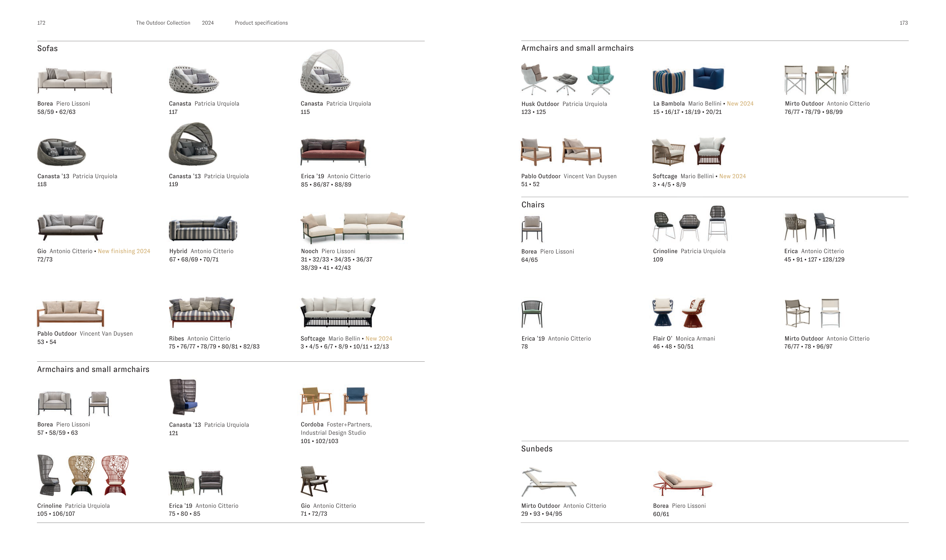Click the red Erica '19 sofa image
The image size is (946, 560).
pyautogui.click(x=333, y=152)
